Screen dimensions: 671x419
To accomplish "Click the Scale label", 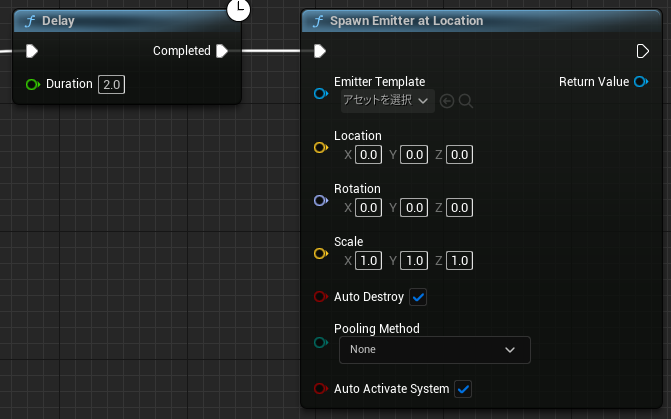I will [x=349, y=242].
